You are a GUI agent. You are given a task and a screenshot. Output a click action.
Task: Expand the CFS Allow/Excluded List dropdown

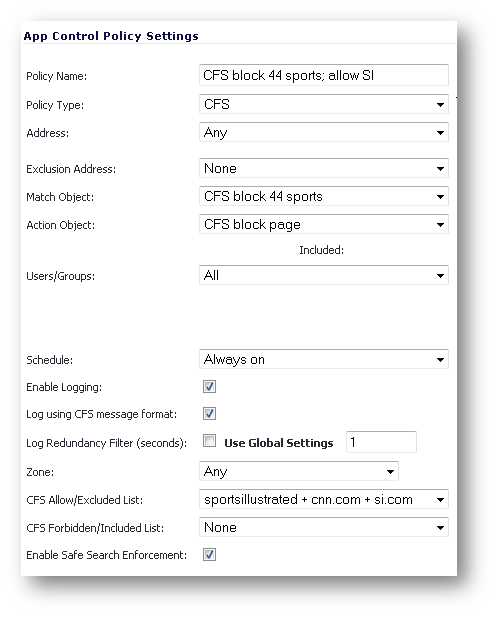[x=324, y=499]
